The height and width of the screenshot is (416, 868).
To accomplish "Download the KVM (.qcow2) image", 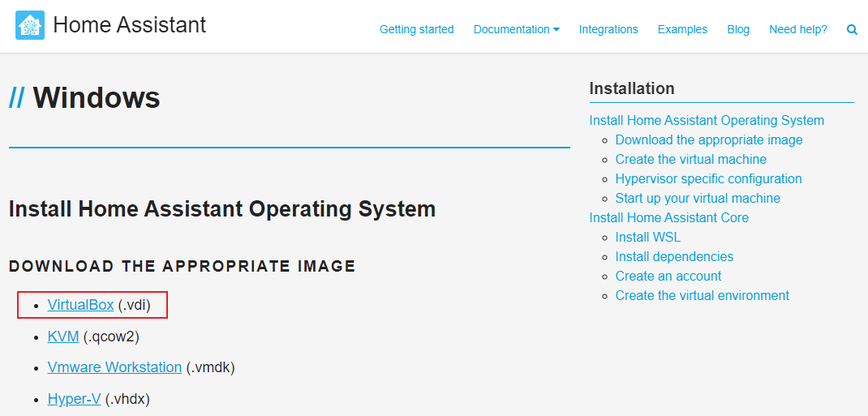I will (x=63, y=336).
